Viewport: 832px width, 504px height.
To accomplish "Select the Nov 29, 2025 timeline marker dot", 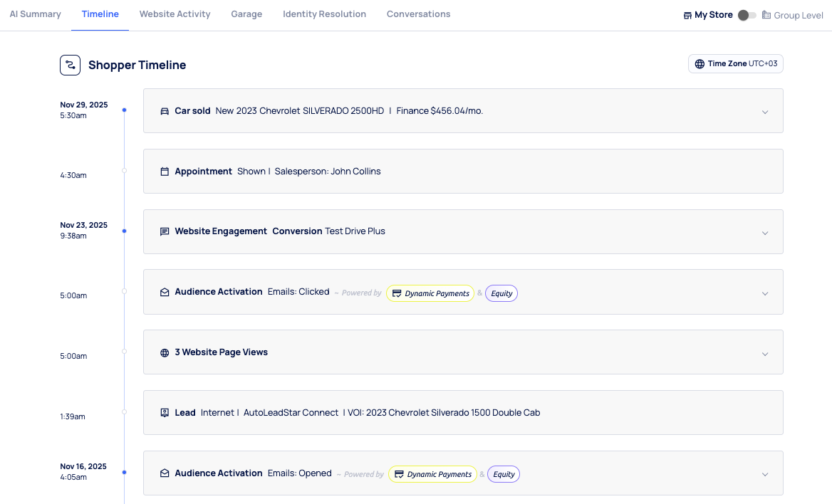I will [x=124, y=110].
